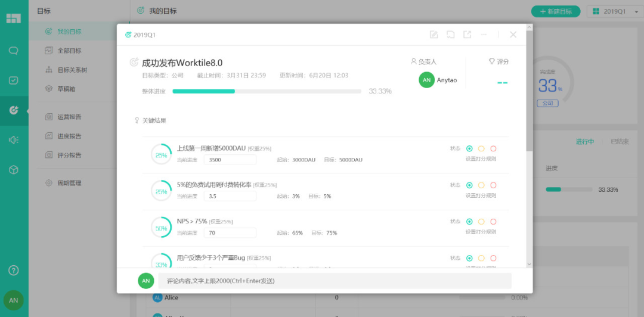644x317 pixels.
Task: Select green status for 上线第一周新增5000DAU
Action: [469, 148]
